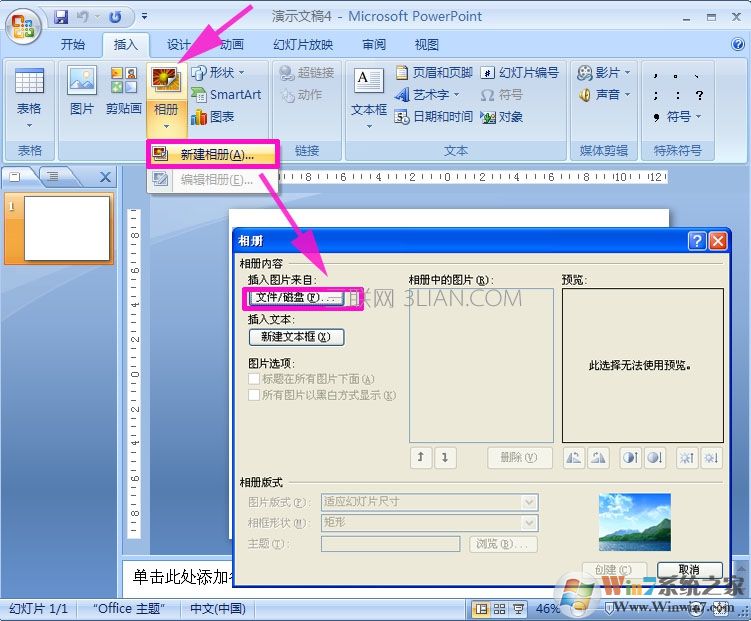The height and width of the screenshot is (621, 751).
Task: Move picture down in album list
Action: pyautogui.click(x=445, y=458)
